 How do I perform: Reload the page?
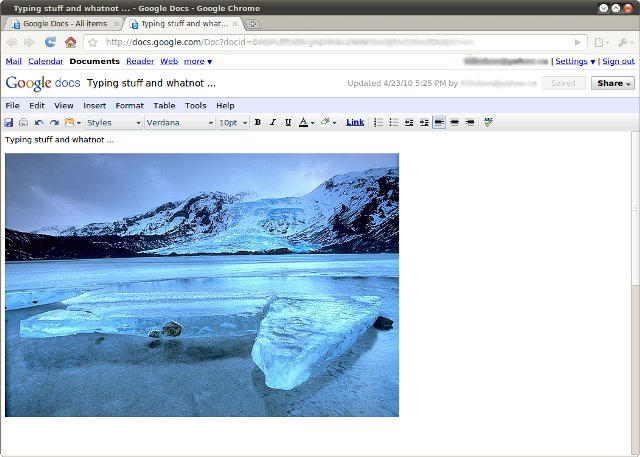[50, 42]
